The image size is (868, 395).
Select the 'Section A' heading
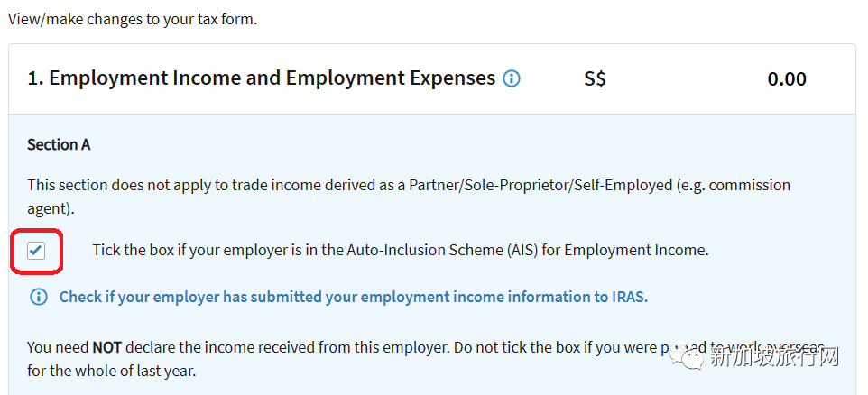coord(59,145)
